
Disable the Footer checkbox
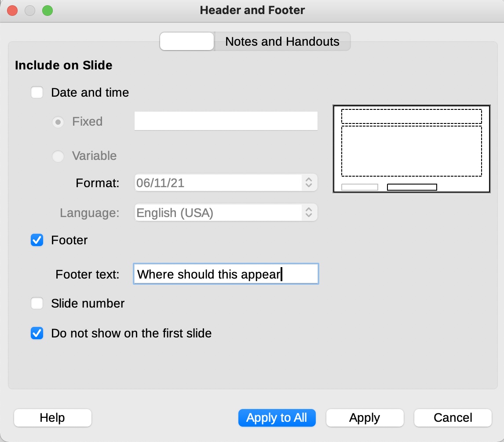coord(37,240)
